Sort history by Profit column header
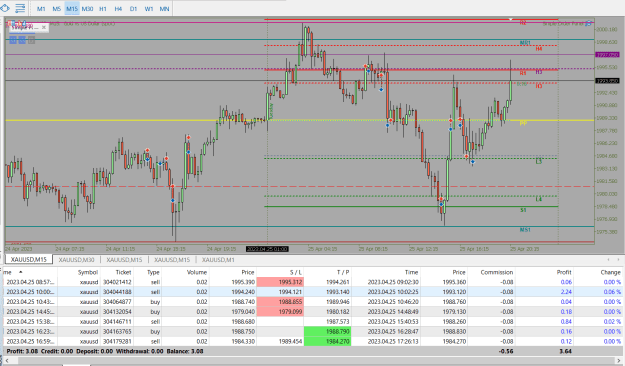 (x=564, y=272)
